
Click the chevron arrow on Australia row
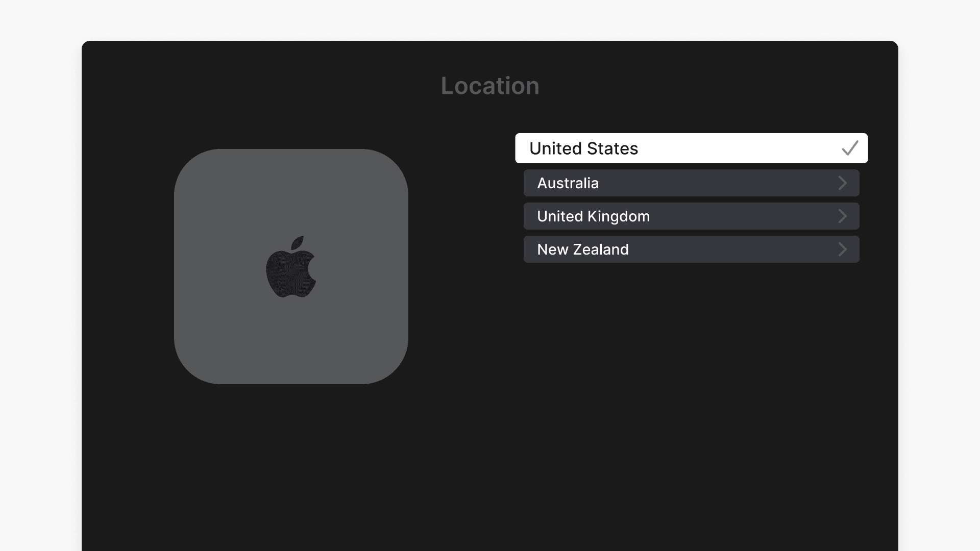pos(842,183)
